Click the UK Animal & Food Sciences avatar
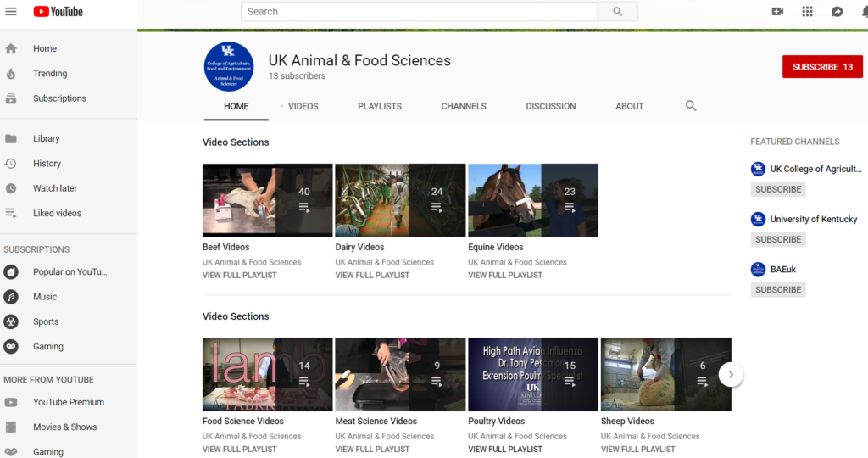 pyautogui.click(x=229, y=66)
